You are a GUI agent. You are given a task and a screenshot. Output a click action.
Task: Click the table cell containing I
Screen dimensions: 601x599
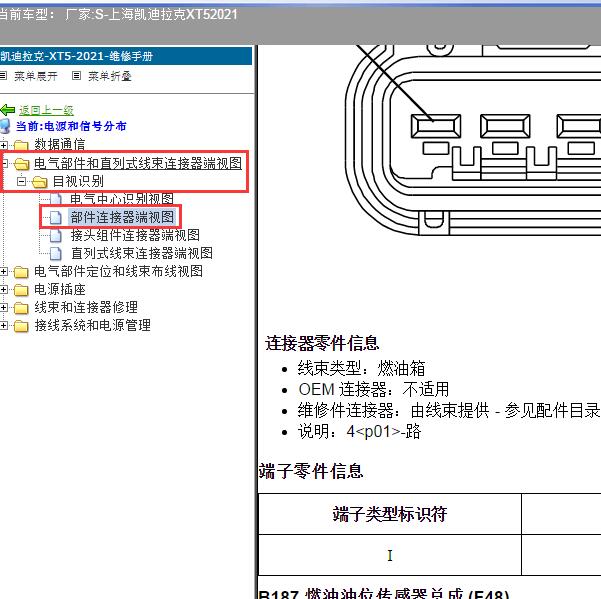(x=390, y=555)
